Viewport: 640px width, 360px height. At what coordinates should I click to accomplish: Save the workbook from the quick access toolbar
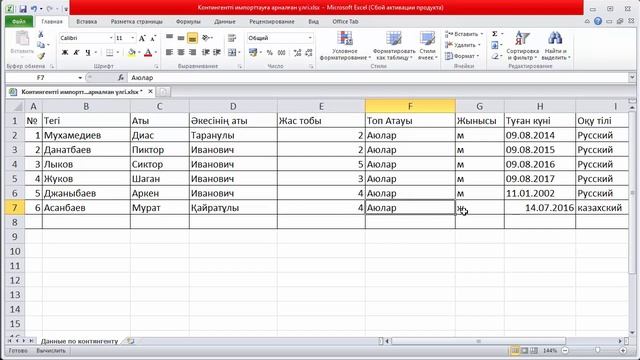(x=23, y=9)
